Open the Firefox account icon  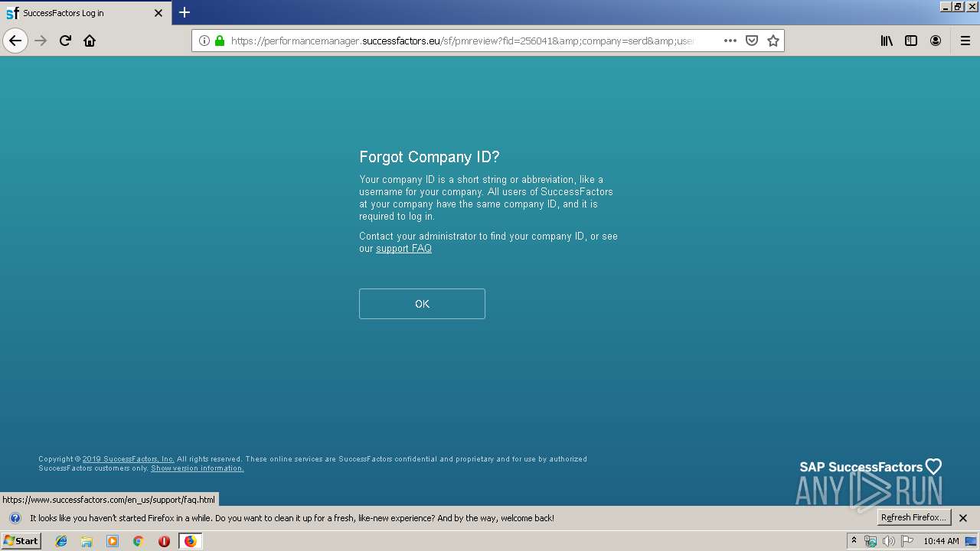[936, 41]
